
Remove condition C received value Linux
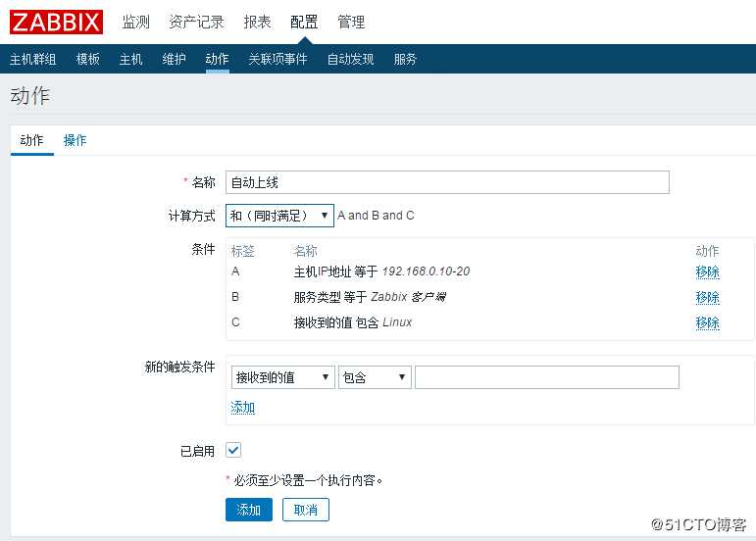707,322
